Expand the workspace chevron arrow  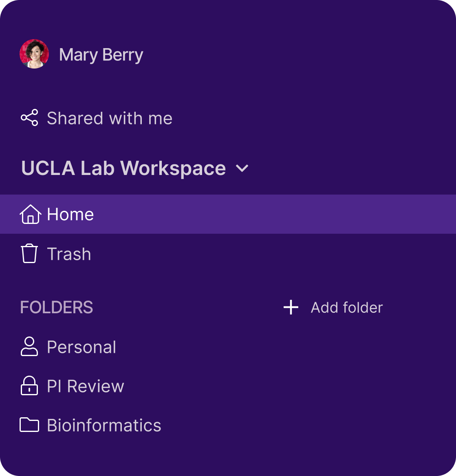(x=242, y=168)
